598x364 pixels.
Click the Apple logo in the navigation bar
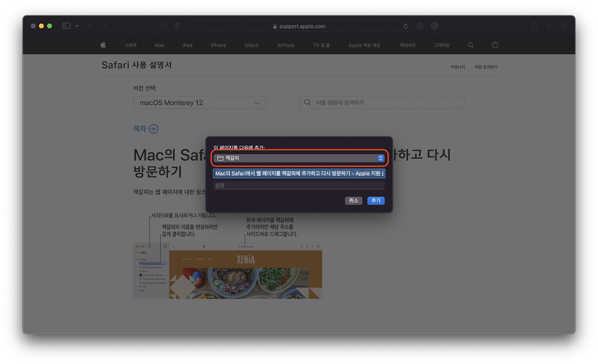pos(103,45)
